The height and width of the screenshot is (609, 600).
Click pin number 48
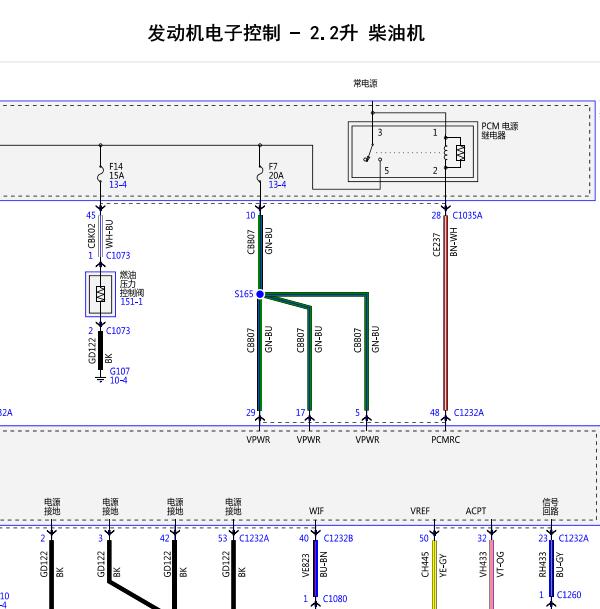435,413
